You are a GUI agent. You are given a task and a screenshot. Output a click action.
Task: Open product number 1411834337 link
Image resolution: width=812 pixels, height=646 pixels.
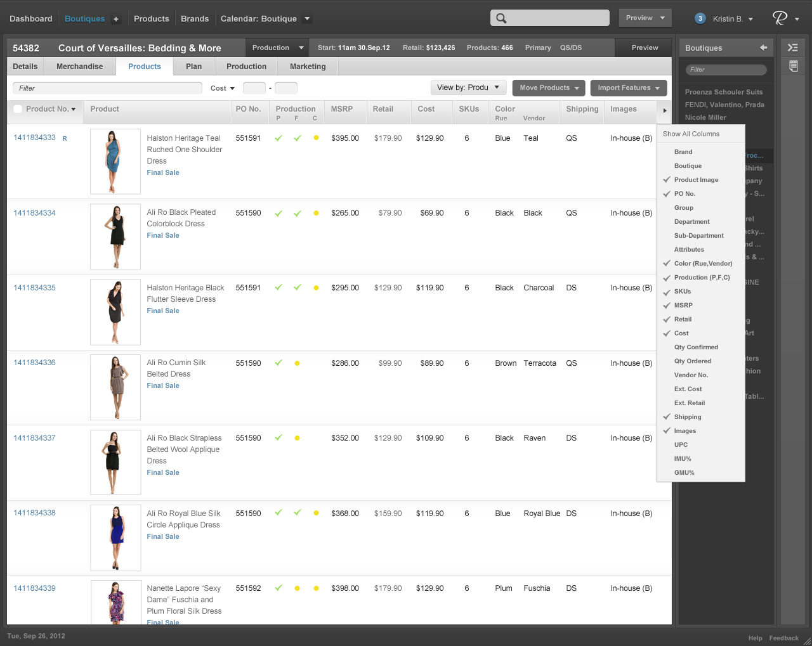[x=34, y=438]
